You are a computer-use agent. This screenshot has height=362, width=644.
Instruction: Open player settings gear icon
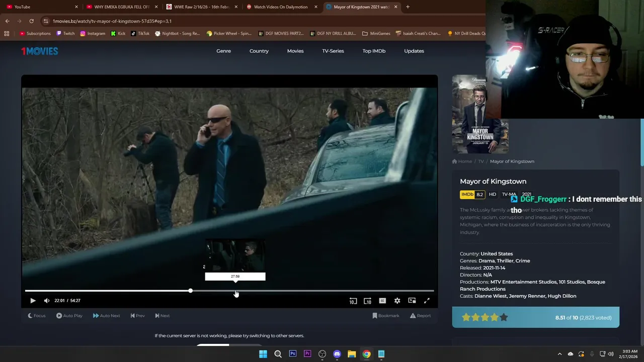[397, 301]
